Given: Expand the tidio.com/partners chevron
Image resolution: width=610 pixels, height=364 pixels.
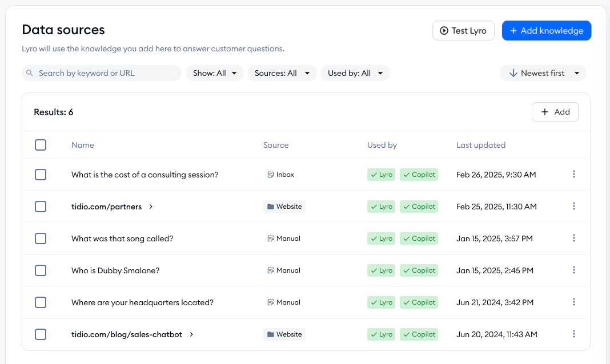Looking at the screenshot, I should [151, 207].
